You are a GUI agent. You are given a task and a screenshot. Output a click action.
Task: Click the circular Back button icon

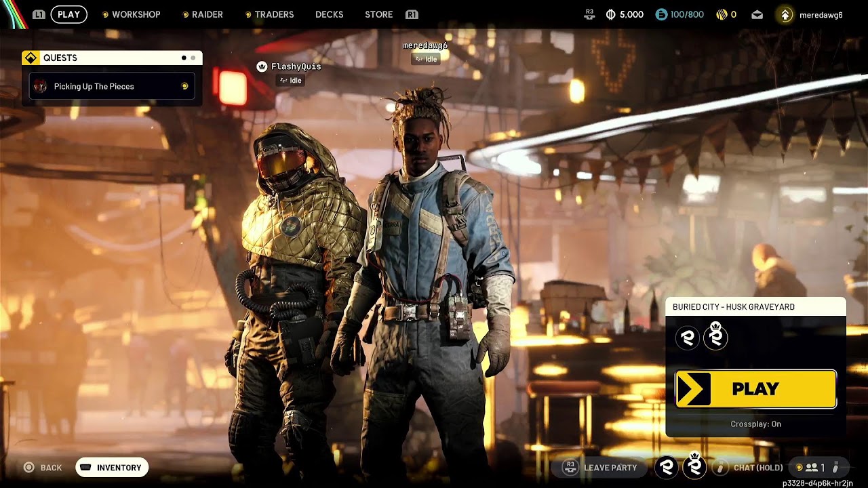[x=28, y=467]
